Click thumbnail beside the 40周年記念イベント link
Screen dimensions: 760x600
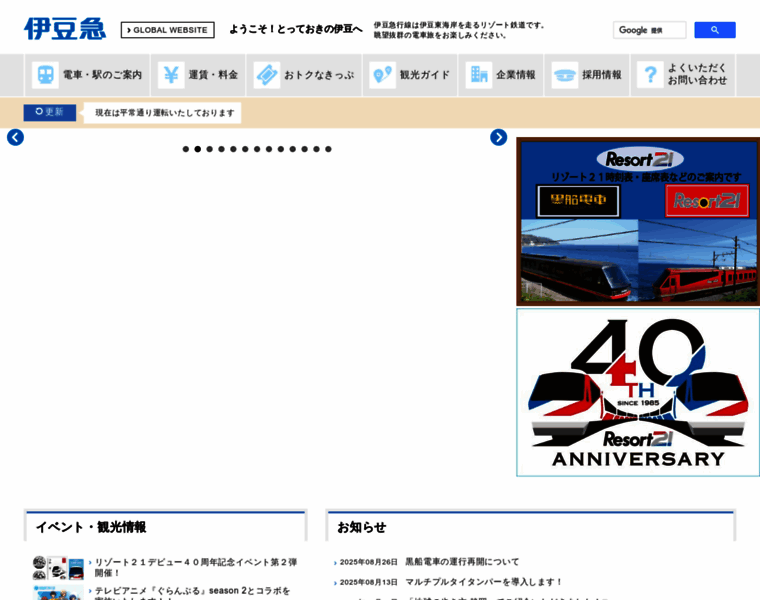pos(58,568)
